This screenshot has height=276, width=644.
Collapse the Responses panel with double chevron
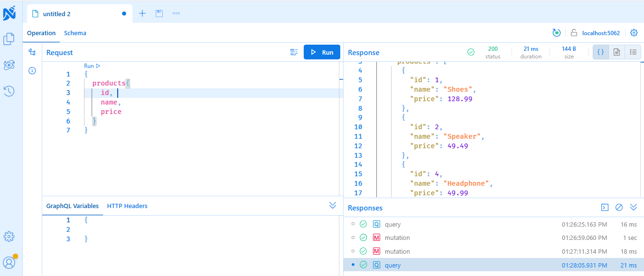(x=634, y=207)
